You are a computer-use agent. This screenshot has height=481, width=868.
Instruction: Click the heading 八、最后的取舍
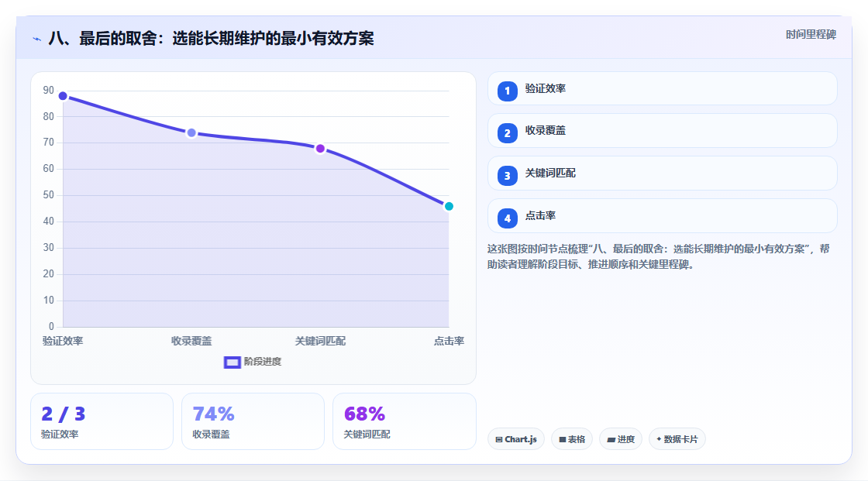(211, 38)
